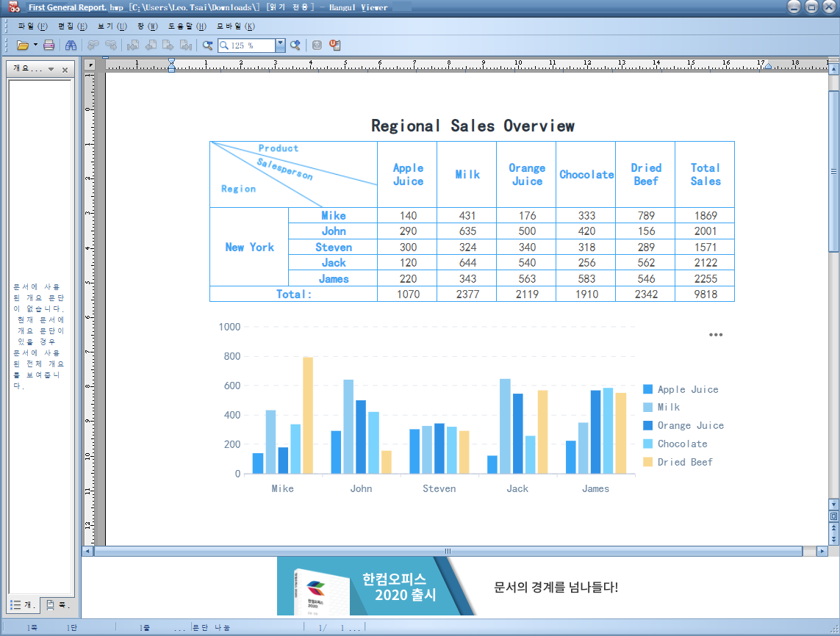Click the 125 % zoom input field
This screenshot has height=636, width=840.
coord(247,46)
